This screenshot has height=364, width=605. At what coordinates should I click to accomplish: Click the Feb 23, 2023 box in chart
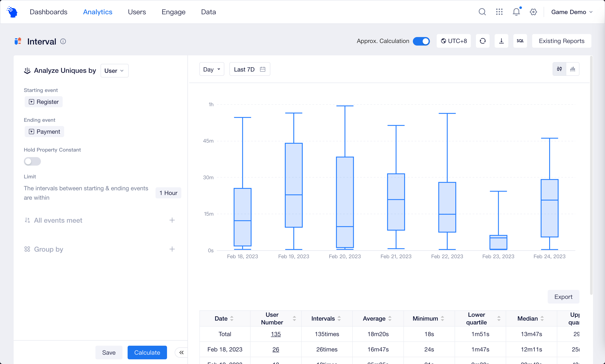(498, 242)
